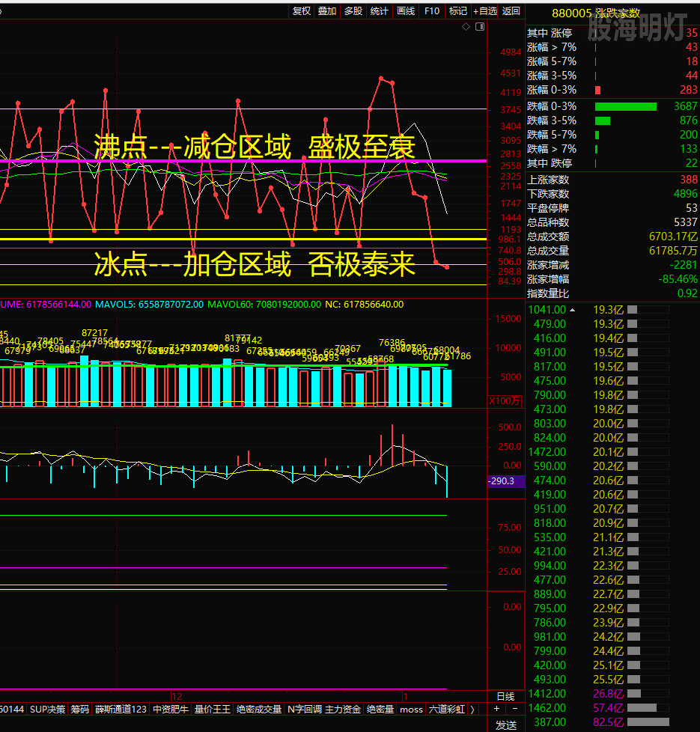This screenshot has height=732, width=700.
Task: Select the 1041.00 tick row
Action: (x=612, y=310)
